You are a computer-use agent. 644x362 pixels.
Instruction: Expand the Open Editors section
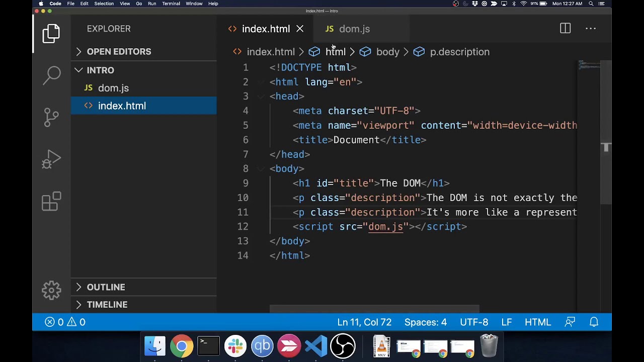pos(119,52)
